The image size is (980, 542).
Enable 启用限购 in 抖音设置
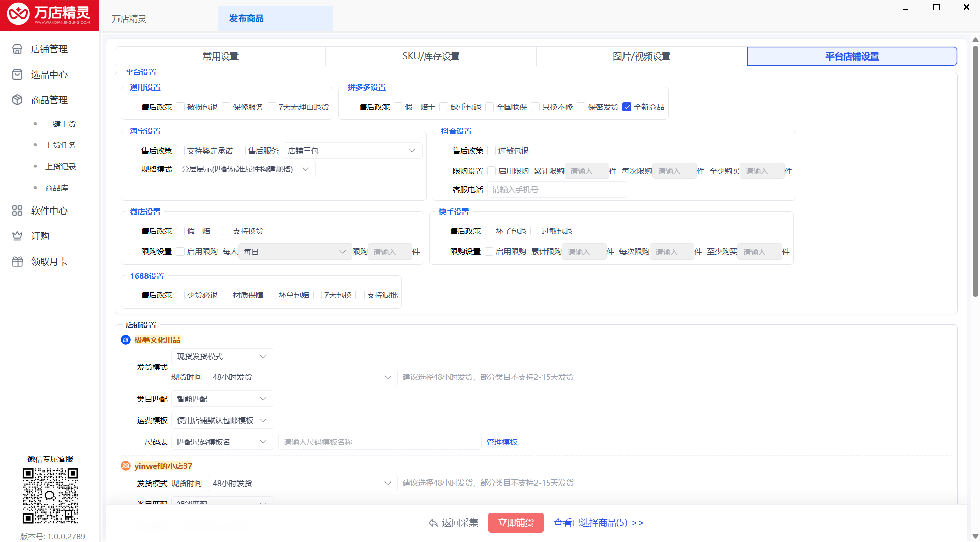pos(492,171)
